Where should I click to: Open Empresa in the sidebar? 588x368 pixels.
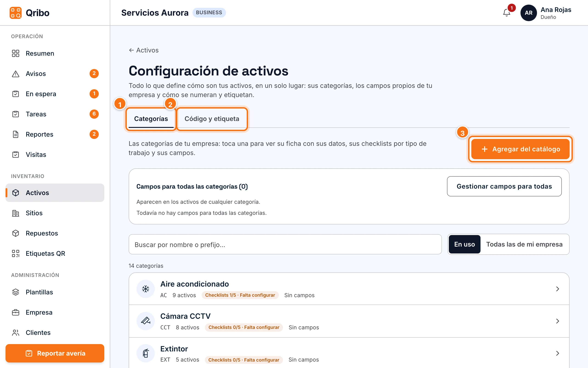coord(55,312)
